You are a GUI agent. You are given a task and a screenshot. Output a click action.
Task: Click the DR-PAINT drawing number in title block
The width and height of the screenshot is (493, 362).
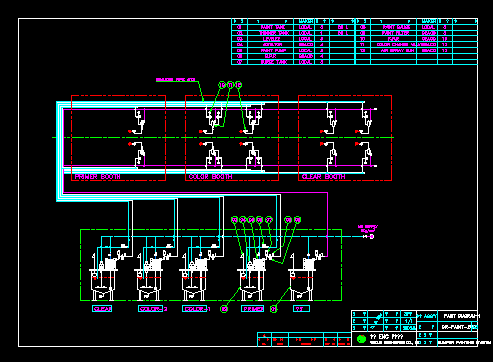tap(460, 327)
